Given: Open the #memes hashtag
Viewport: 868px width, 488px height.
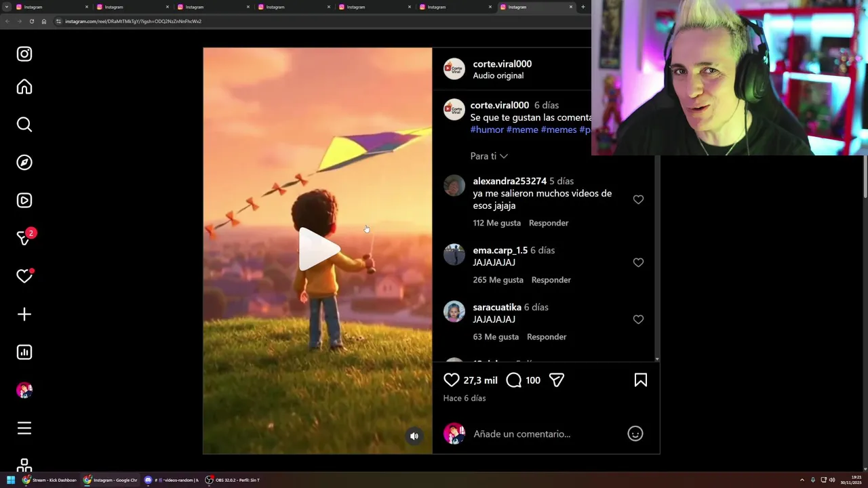Looking at the screenshot, I should (x=559, y=129).
